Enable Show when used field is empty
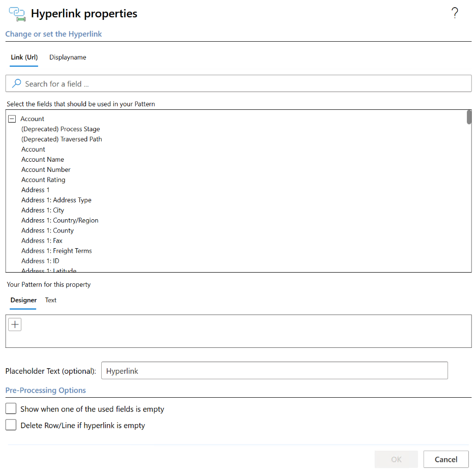 click(x=11, y=408)
